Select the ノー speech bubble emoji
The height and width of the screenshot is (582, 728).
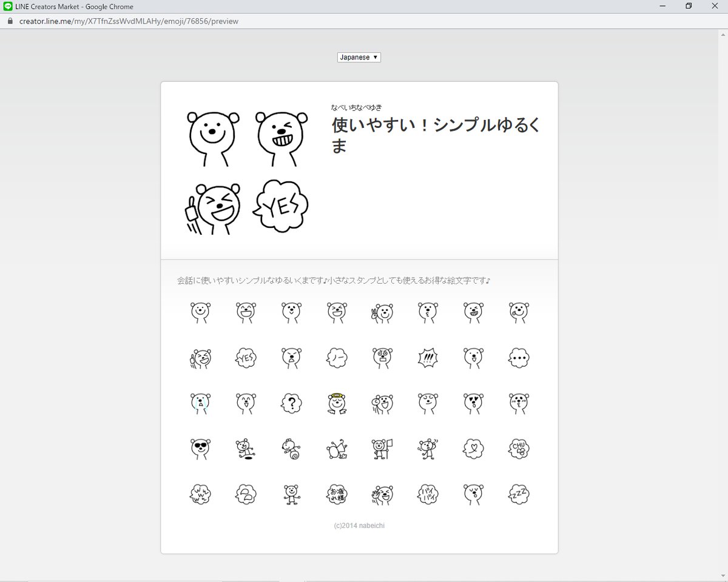click(x=337, y=358)
